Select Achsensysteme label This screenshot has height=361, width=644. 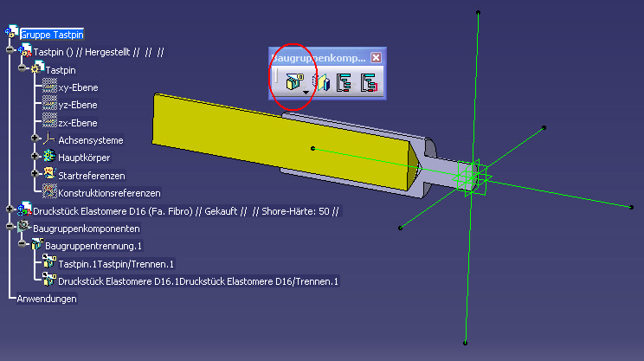[x=91, y=140]
